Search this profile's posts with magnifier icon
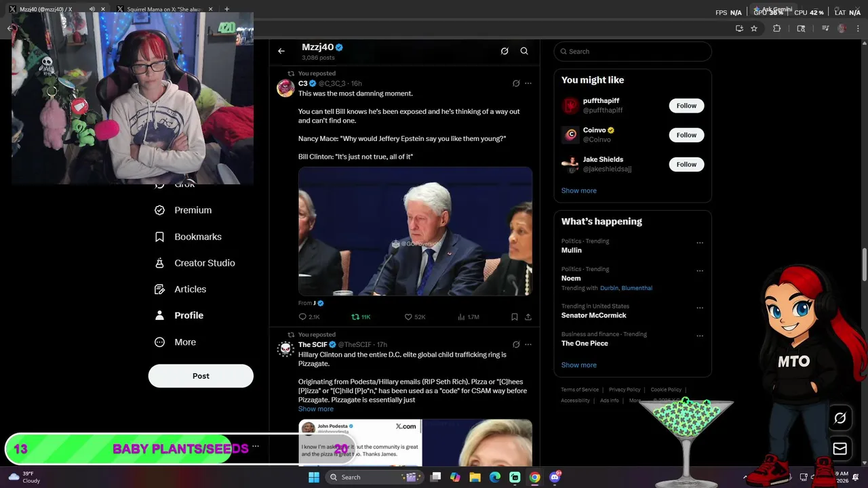Image resolution: width=868 pixels, height=488 pixels. coord(524,51)
